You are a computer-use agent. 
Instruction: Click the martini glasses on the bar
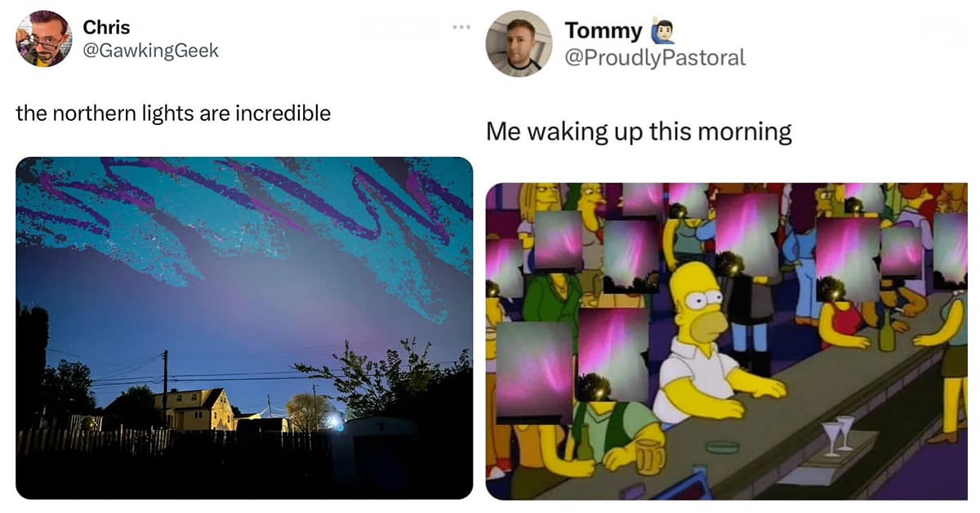point(839,435)
